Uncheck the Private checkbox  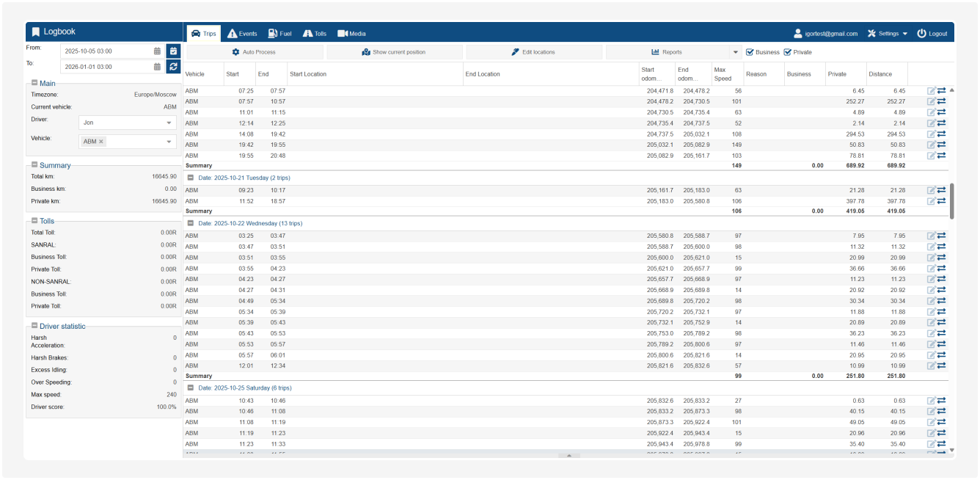[x=788, y=52]
